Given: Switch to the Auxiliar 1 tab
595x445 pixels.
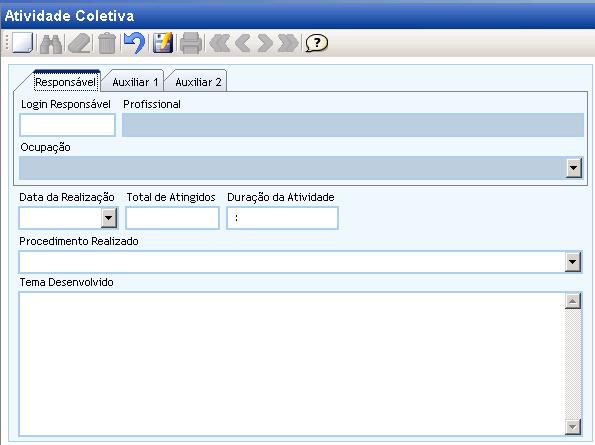Looking at the screenshot, I should pyautogui.click(x=135, y=82).
